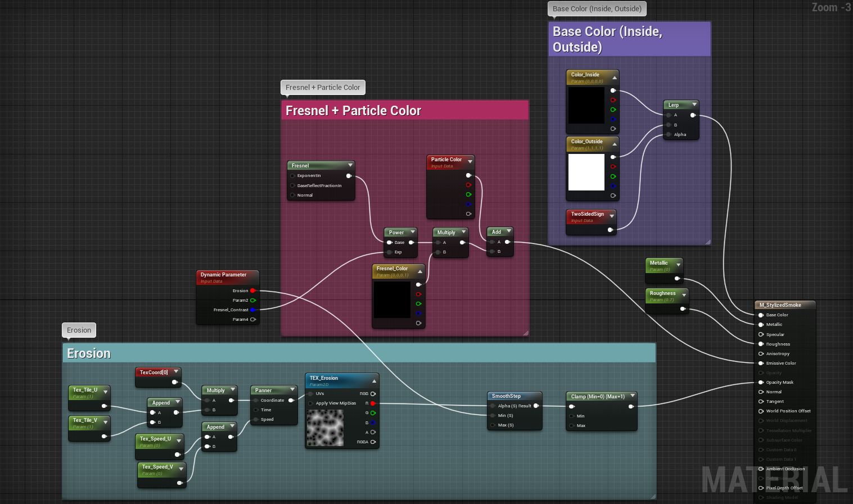The image size is (853, 504).
Task: Expand the Clamp (Min=0) (Max=1) node arrow
Action: pyautogui.click(x=633, y=396)
